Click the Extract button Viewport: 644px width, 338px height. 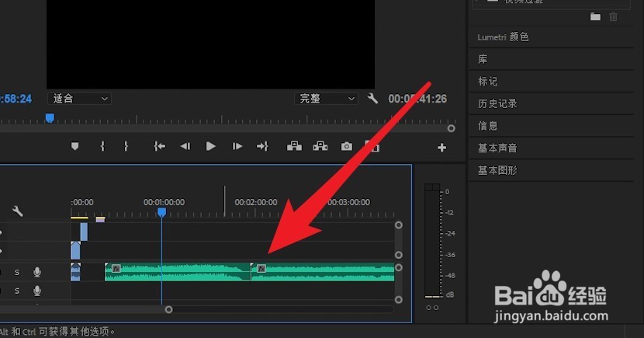pyautogui.click(x=320, y=146)
